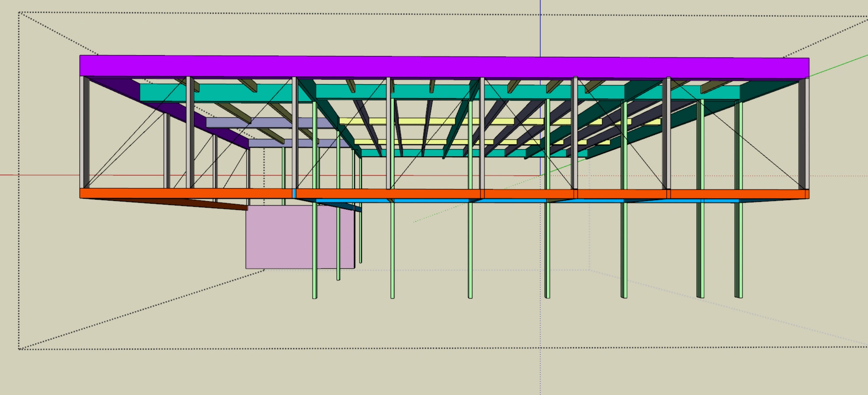Pick the dark gray column at far right
The image size is (868, 395).
802,131
